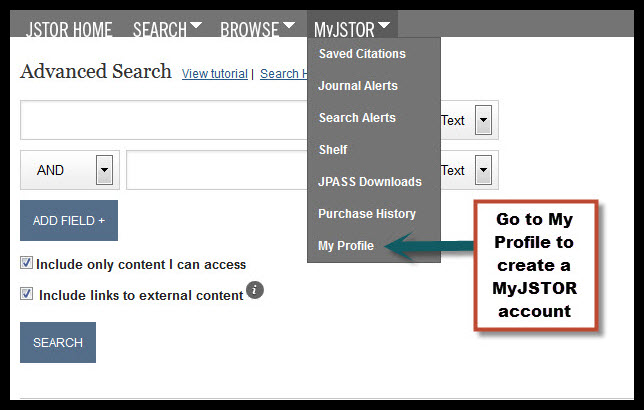Viewport: 644px width, 410px height.
Task: View Purchase History
Action: [x=367, y=214]
